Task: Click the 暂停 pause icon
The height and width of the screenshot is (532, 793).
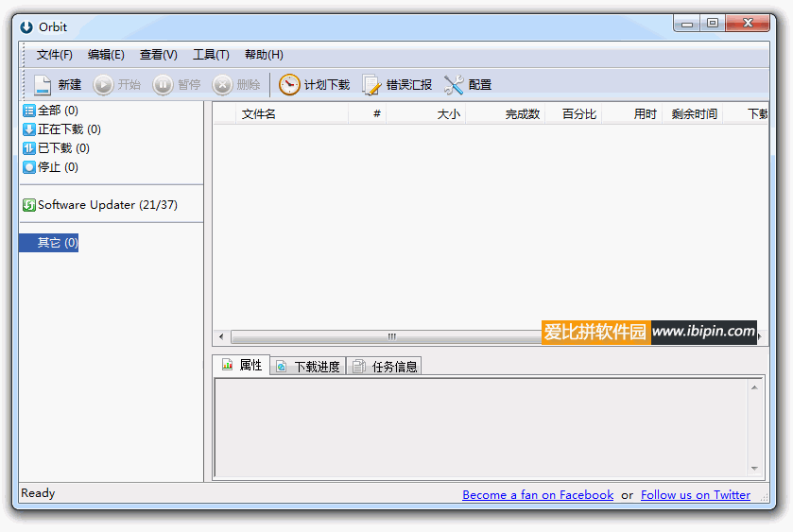Action: 163,84
